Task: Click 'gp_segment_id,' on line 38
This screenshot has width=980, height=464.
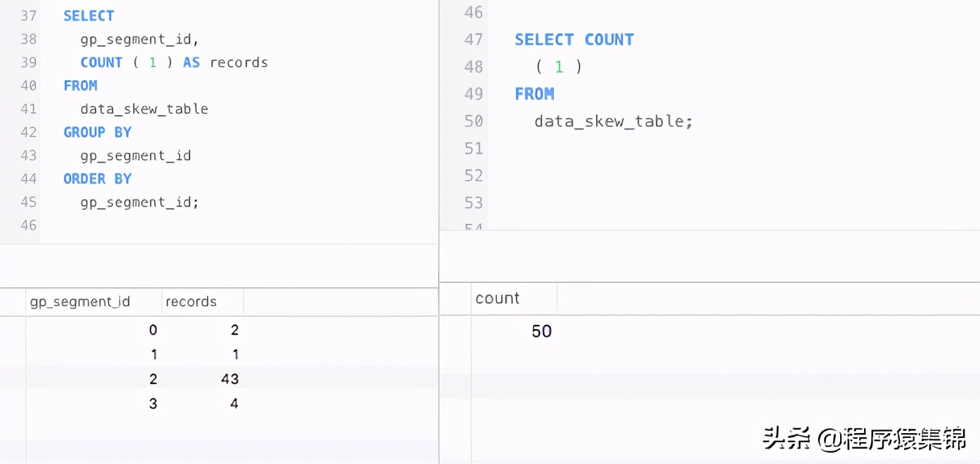Action: [140, 39]
